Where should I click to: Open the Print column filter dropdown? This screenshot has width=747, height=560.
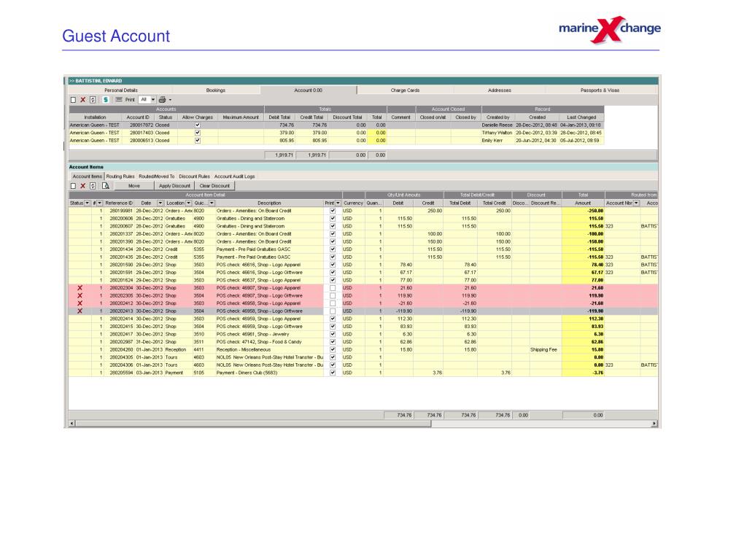click(338, 203)
